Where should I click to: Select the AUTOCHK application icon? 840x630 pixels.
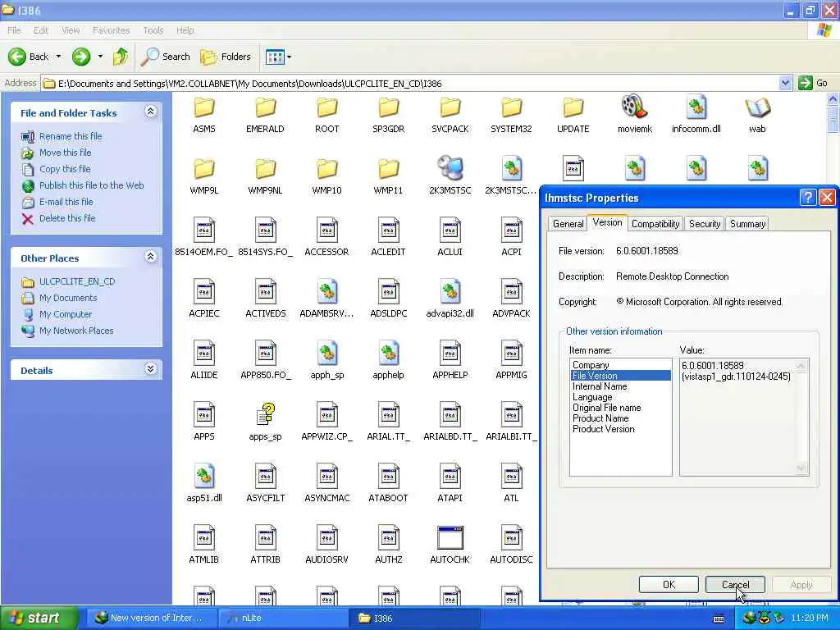click(x=450, y=538)
